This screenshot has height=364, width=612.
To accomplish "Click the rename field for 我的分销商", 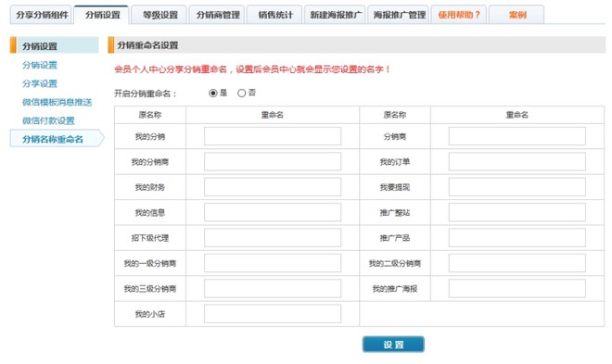I will tap(273, 161).
